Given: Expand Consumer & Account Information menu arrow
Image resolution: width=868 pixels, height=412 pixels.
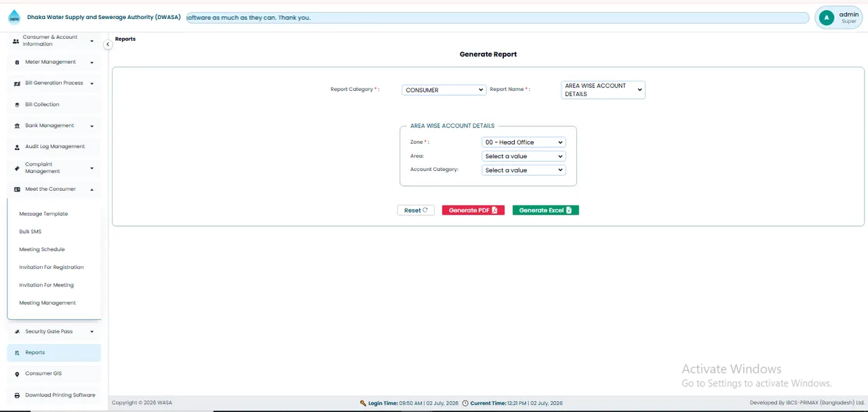Looking at the screenshot, I should pyautogui.click(x=92, y=41).
